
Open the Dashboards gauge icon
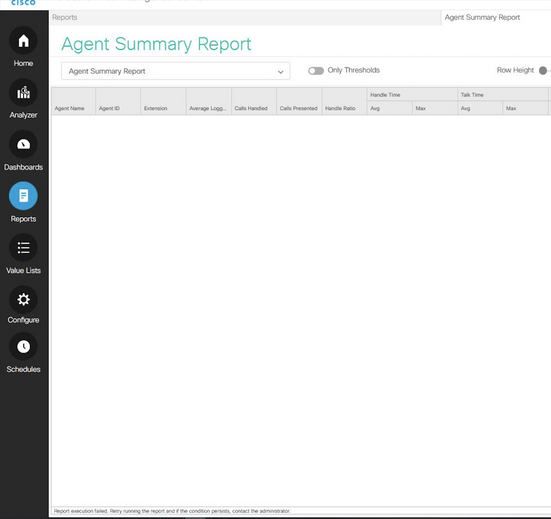[x=23, y=144]
